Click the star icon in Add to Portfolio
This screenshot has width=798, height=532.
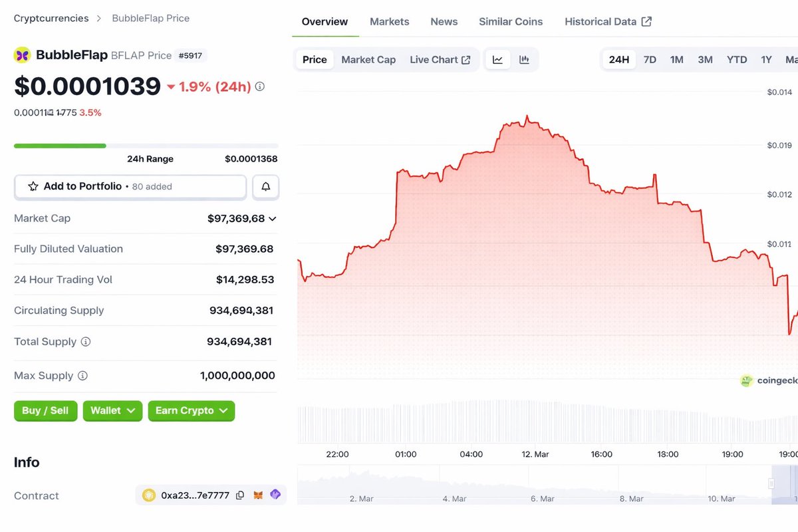click(x=33, y=187)
